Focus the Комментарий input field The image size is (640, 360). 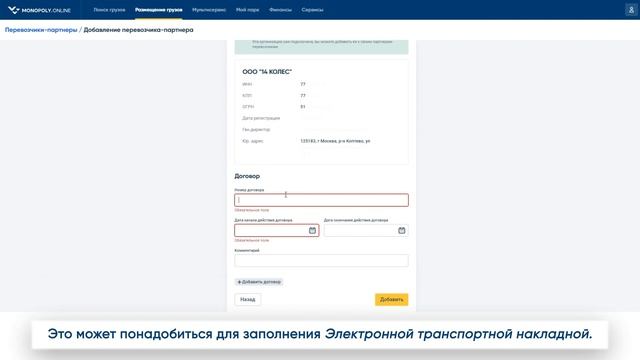pos(321,260)
